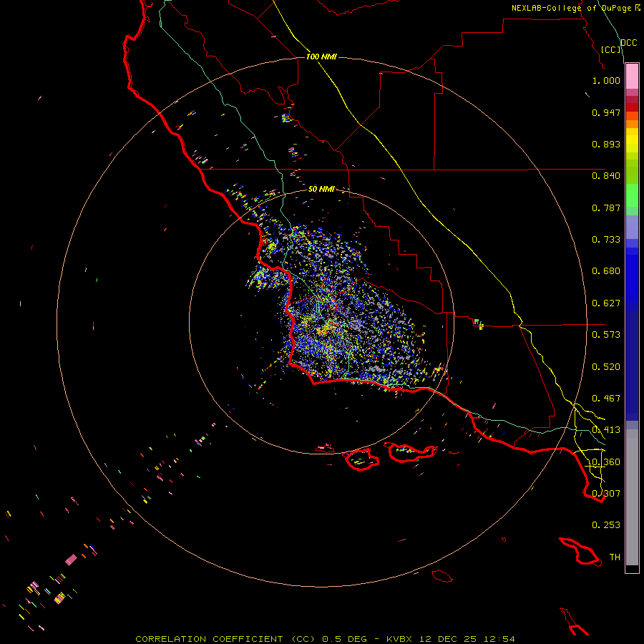
Task: Select the 0.413 color scale value
Action: (606, 430)
